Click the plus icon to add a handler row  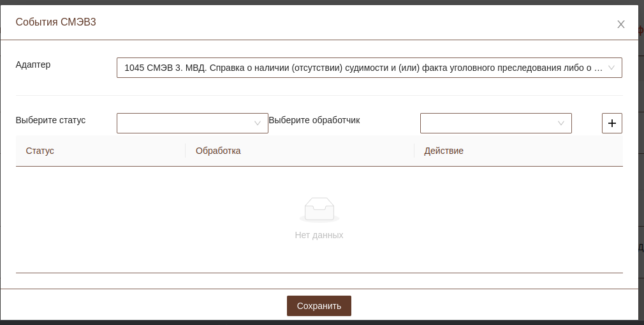pos(611,123)
